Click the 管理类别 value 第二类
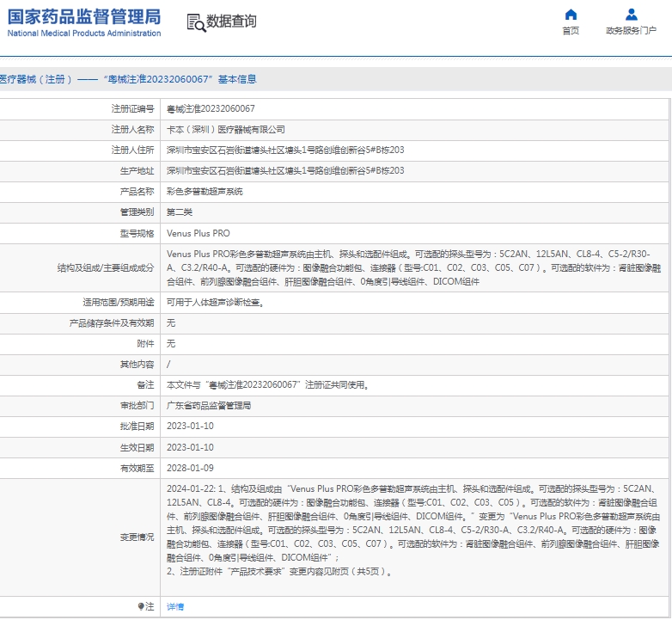This screenshot has width=672, height=620. 180,212
